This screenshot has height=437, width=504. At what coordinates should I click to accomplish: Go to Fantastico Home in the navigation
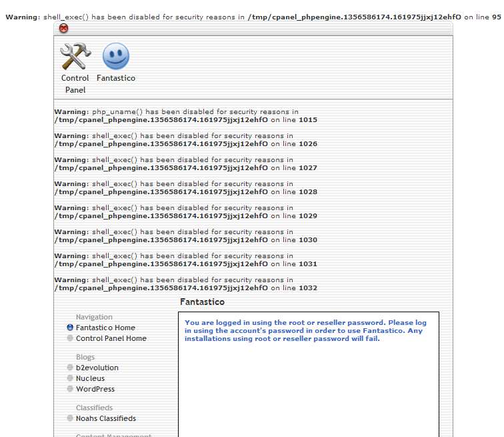coord(105,328)
